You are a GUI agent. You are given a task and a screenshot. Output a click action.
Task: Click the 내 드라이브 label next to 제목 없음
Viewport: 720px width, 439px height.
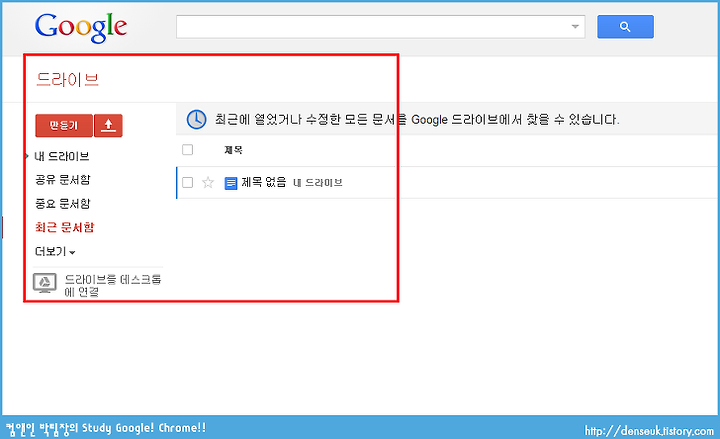[x=318, y=183]
